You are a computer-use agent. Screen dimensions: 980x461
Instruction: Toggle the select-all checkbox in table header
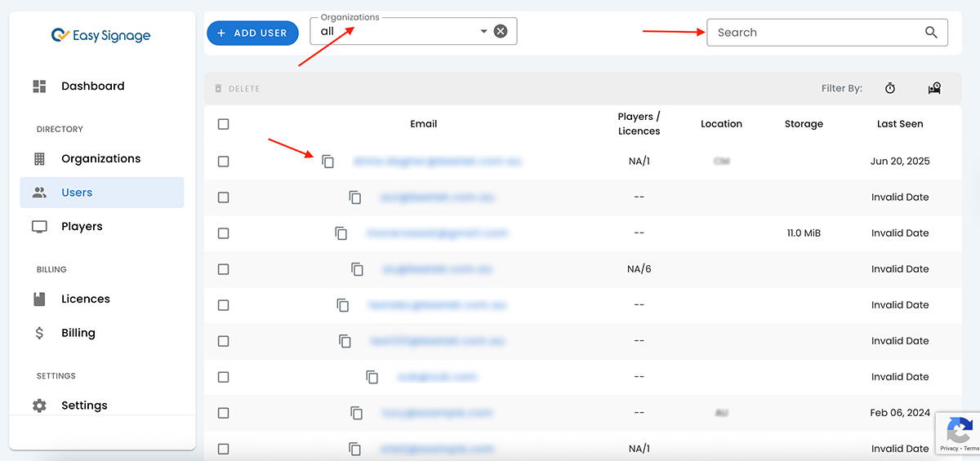point(224,124)
